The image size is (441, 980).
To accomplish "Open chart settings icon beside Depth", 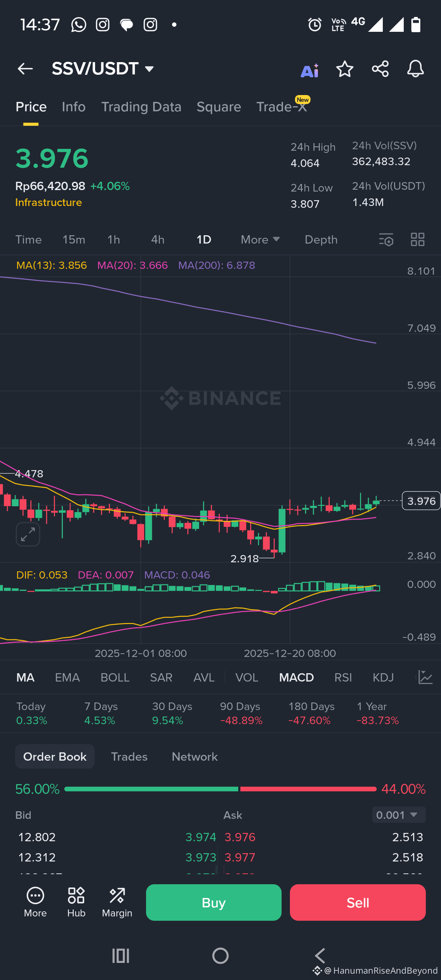I will 386,240.
